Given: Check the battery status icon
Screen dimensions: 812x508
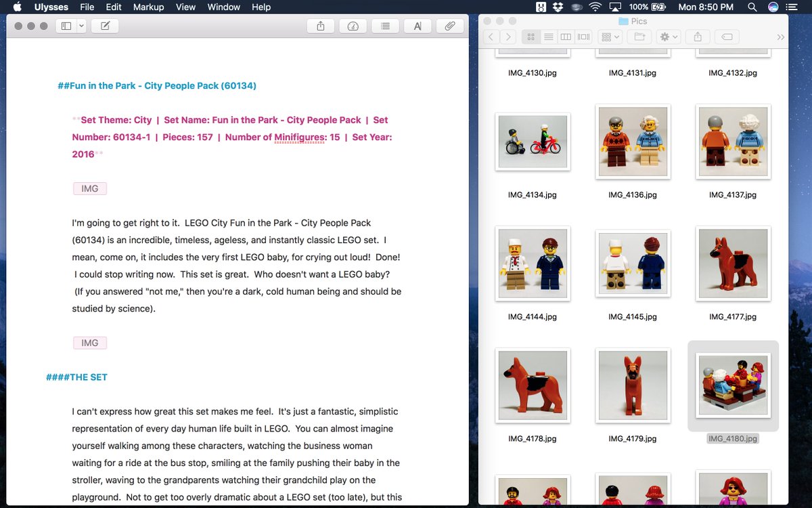Looking at the screenshot, I should 659,7.
